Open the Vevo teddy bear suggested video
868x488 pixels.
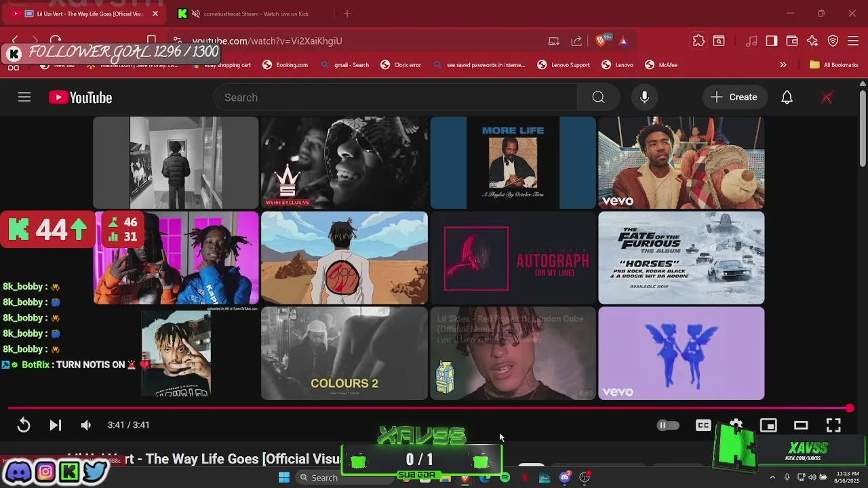tap(682, 163)
